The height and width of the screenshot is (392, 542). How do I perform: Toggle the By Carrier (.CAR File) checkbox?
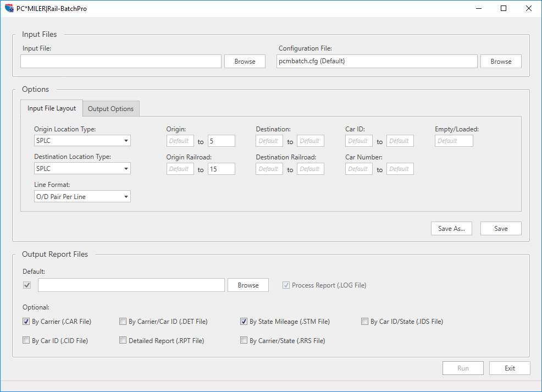point(26,322)
